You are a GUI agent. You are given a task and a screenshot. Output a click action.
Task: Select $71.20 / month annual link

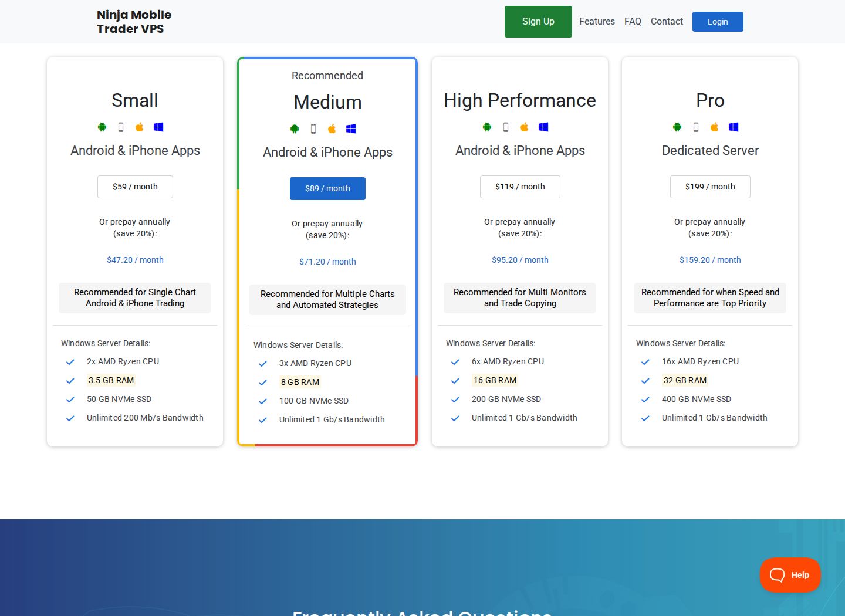click(327, 262)
